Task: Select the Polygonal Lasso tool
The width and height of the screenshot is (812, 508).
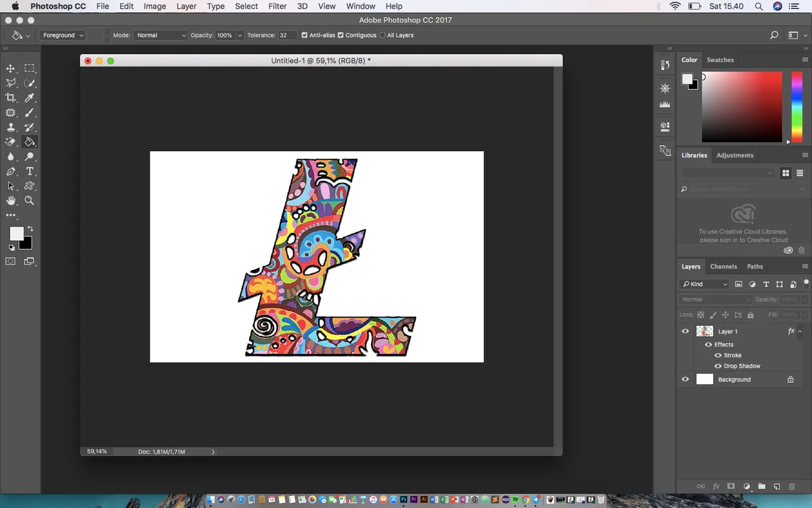Action: click(11, 83)
